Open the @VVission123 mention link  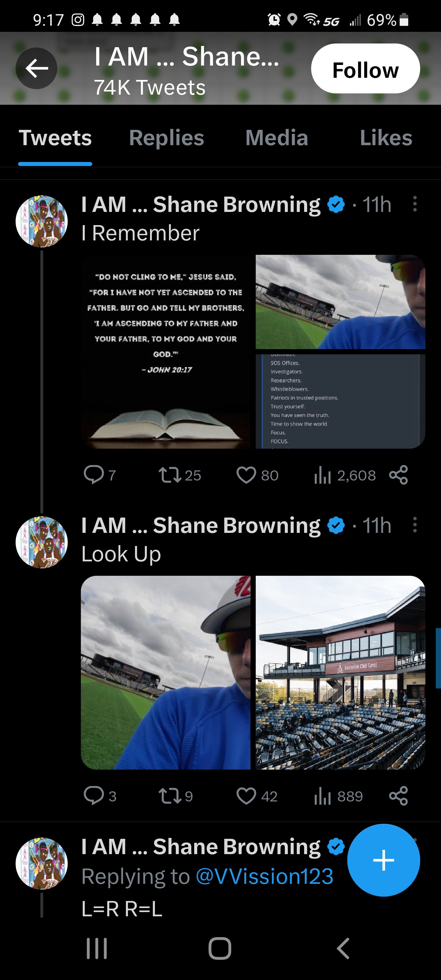pyautogui.click(x=265, y=876)
